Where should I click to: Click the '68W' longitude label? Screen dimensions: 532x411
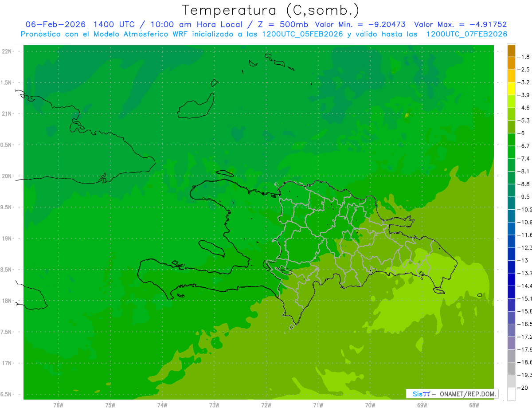pyautogui.click(x=474, y=405)
